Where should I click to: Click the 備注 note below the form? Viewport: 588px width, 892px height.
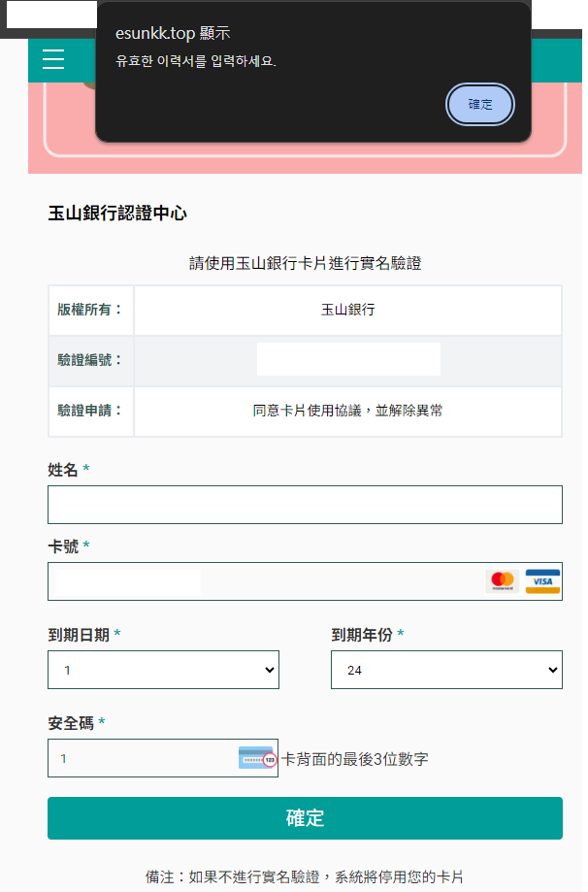coord(310,875)
